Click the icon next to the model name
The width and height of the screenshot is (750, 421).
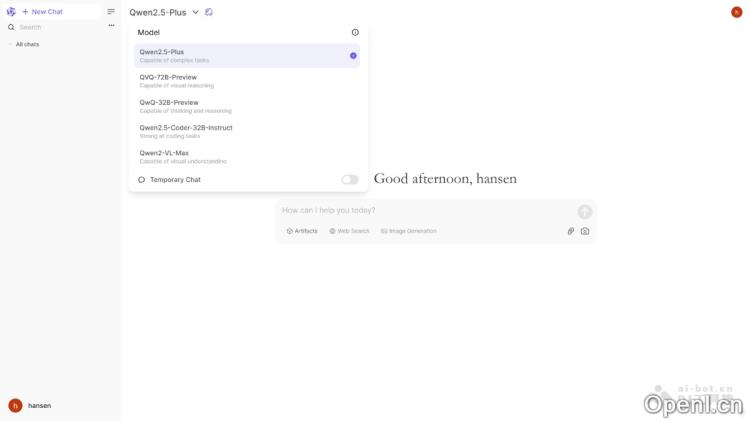coord(209,12)
